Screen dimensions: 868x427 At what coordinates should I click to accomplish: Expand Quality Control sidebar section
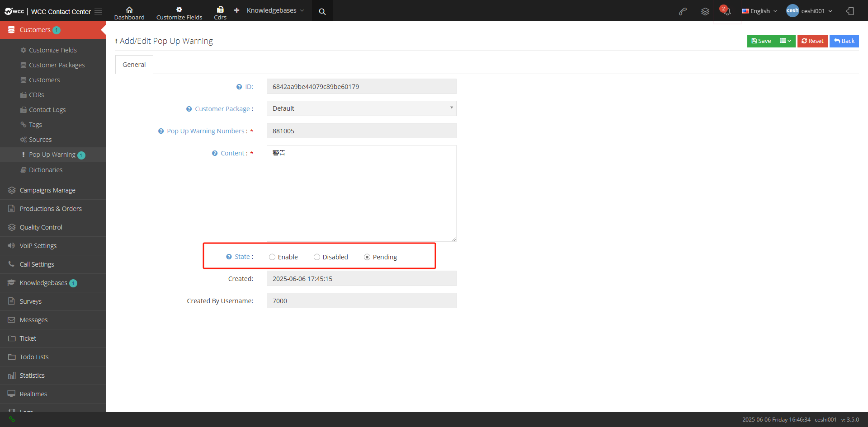53,227
